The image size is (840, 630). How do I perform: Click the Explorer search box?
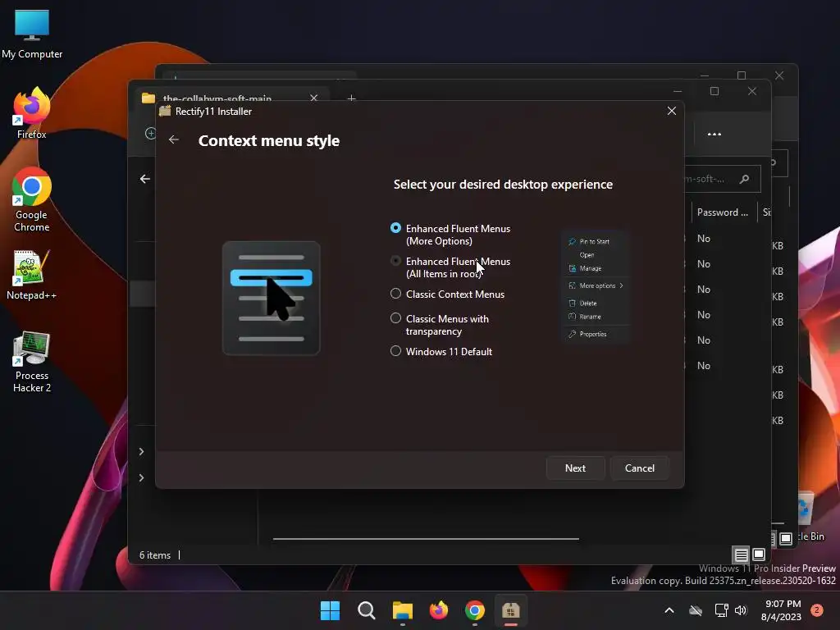(723, 179)
